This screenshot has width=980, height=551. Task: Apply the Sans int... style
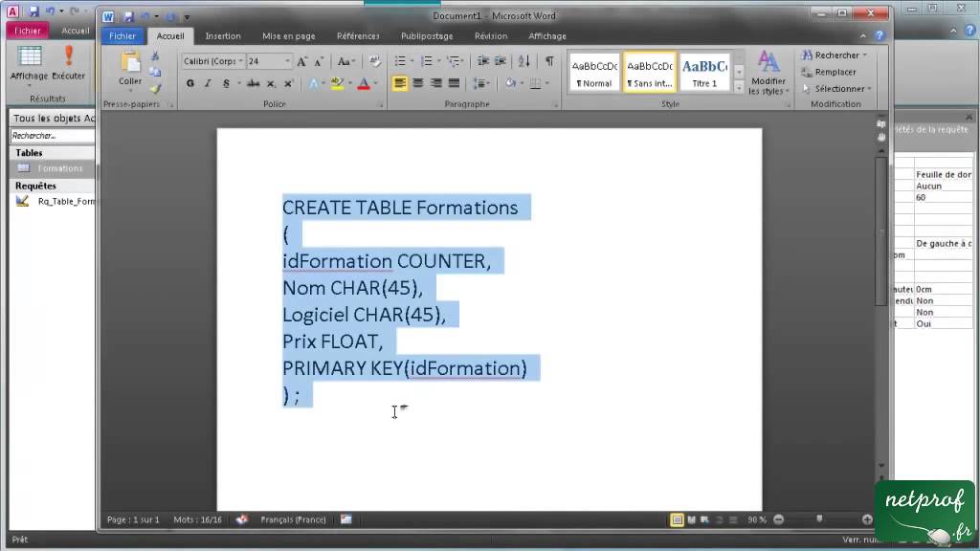pyautogui.click(x=650, y=73)
